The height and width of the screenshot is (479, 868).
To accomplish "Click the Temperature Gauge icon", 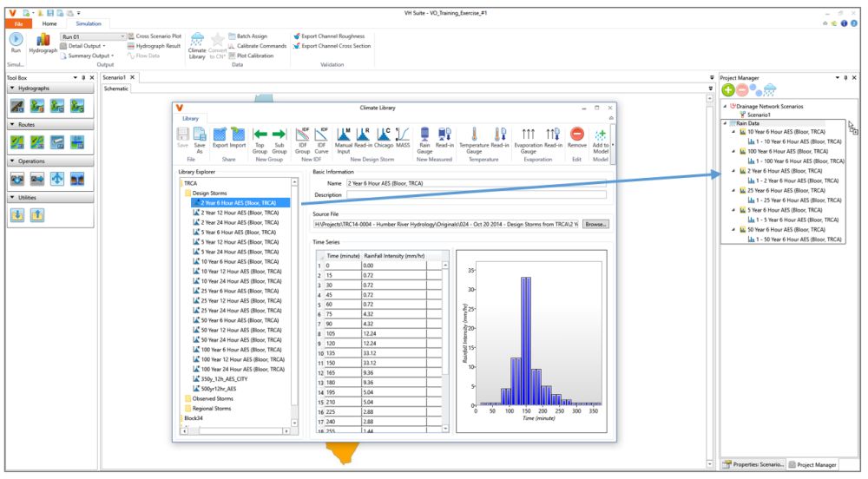I will [x=474, y=135].
